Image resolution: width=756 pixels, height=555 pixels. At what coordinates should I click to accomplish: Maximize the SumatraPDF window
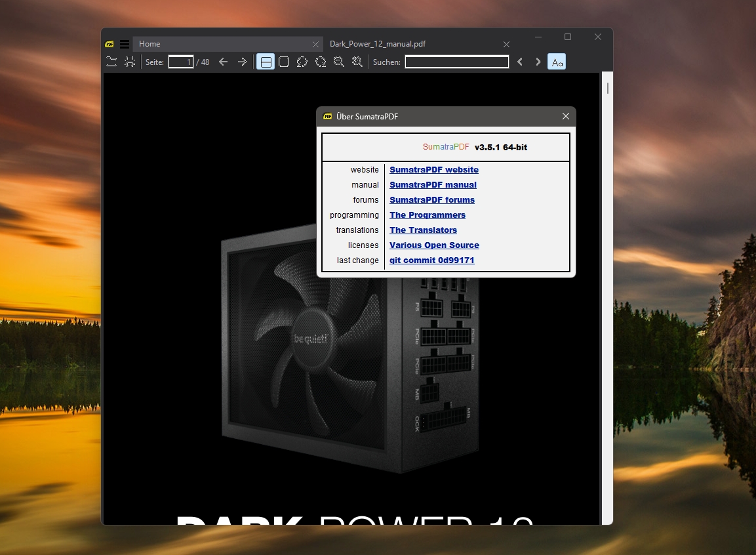568,37
